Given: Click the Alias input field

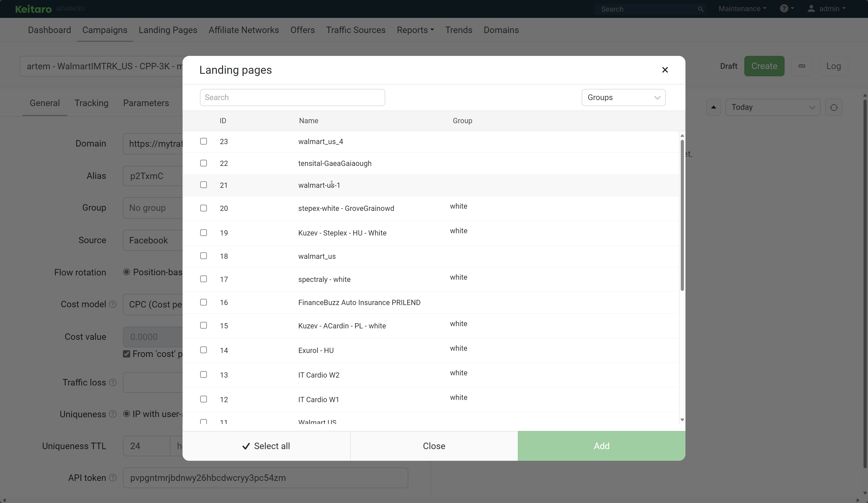Looking at the screenshot, I should tap(152, 176).
